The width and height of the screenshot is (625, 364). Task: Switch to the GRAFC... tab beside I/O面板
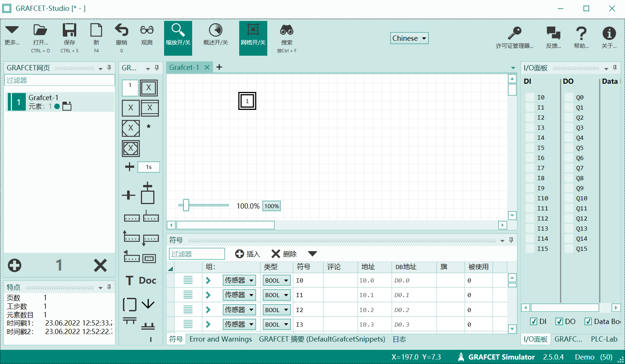click(568, 339)
